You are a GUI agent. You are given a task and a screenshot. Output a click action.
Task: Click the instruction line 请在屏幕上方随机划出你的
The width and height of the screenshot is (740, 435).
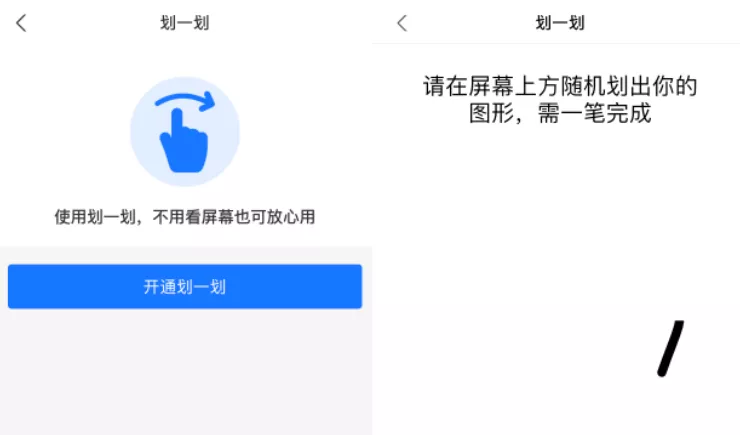coord(560,86)
